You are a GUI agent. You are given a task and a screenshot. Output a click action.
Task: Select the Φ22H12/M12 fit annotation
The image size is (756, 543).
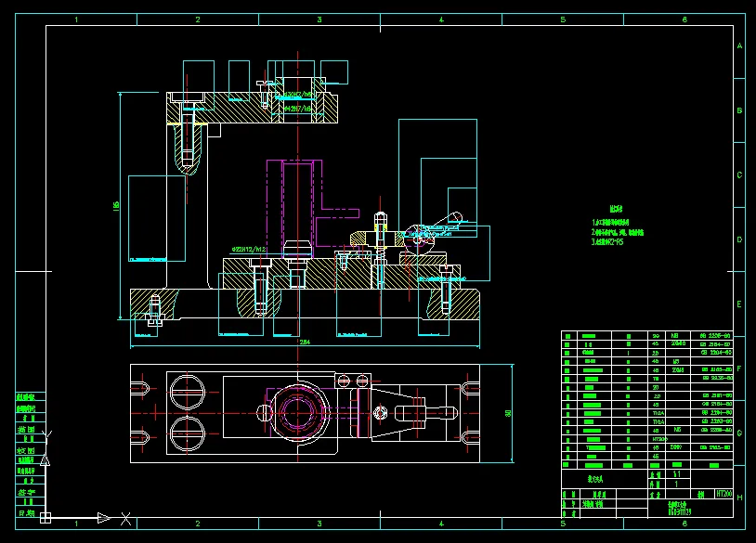tap(249, 250)
